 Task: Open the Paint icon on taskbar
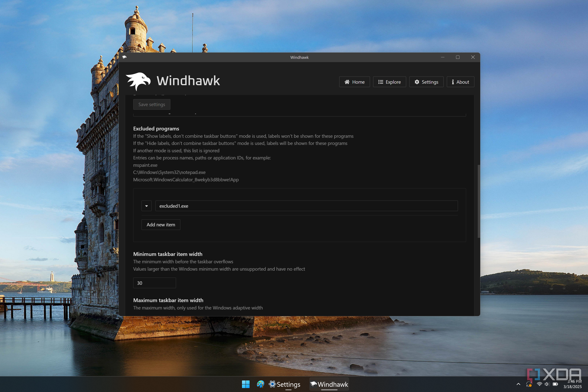click(x=260, y=384)
